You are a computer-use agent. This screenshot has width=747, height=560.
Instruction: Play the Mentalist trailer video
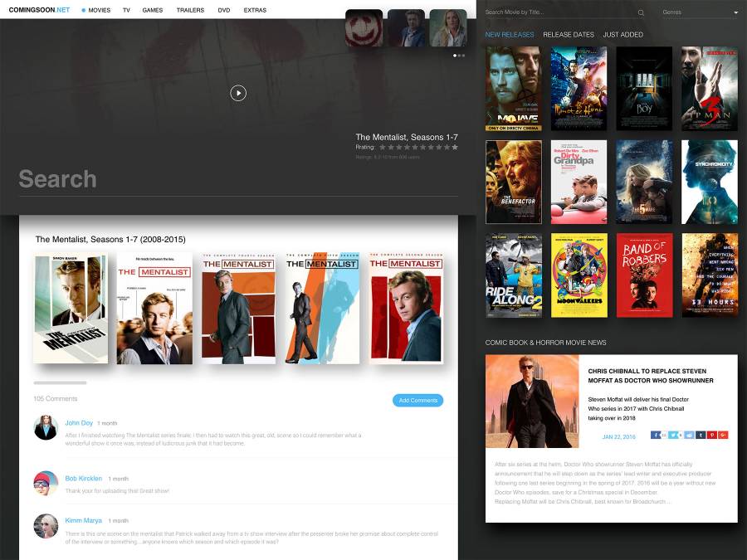coord(238,93)
